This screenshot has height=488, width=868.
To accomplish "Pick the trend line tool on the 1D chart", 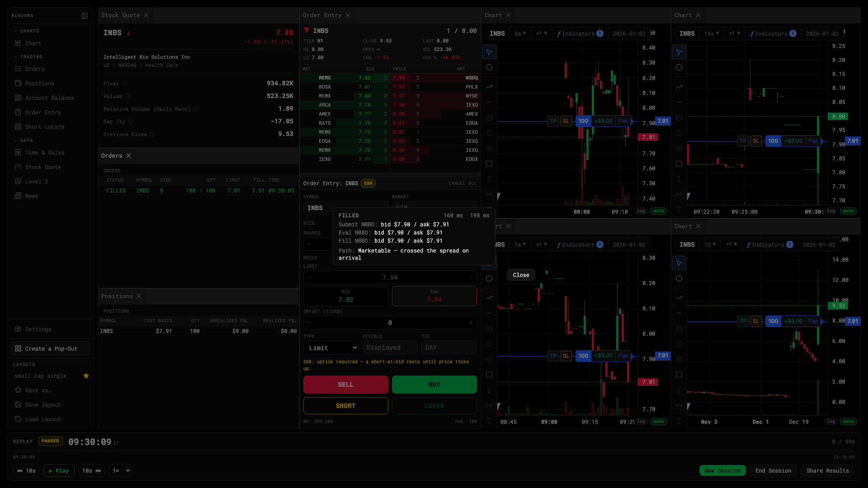I will coord(679,298).
